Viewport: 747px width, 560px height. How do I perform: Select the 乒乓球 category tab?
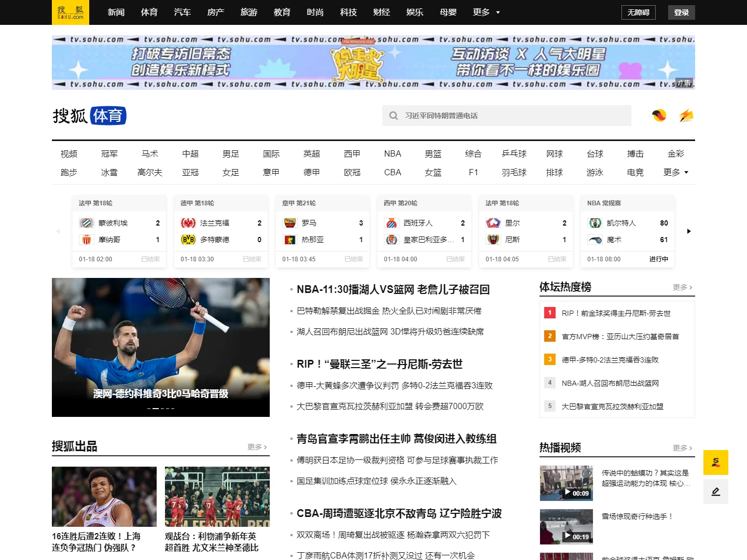point(514,153)
